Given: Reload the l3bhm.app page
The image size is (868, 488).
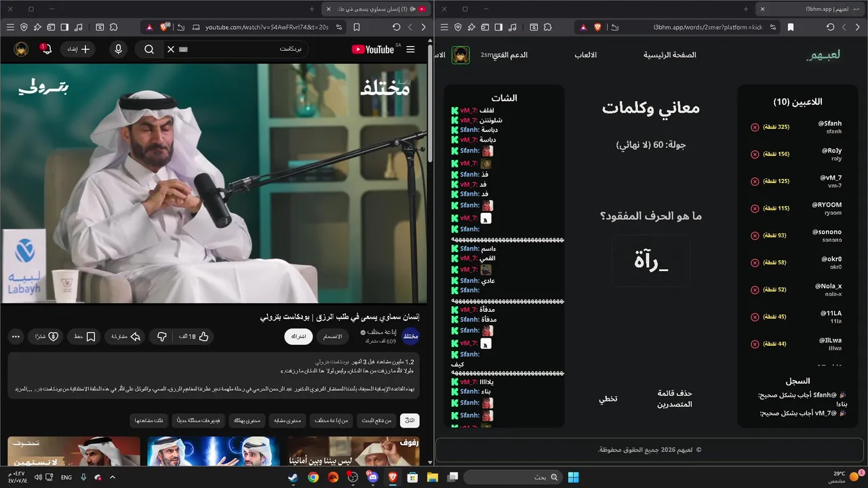Looking at the screenshot, I should [x=830, y=27].
